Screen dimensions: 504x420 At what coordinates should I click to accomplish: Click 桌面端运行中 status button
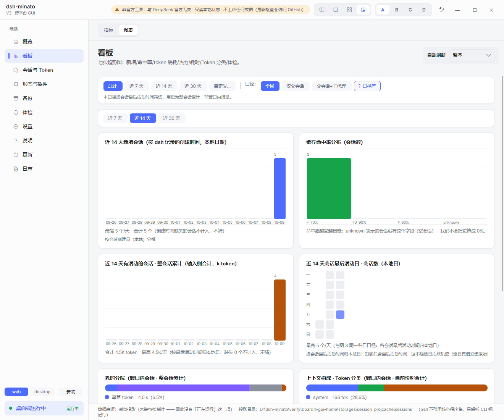click(44, 408)
